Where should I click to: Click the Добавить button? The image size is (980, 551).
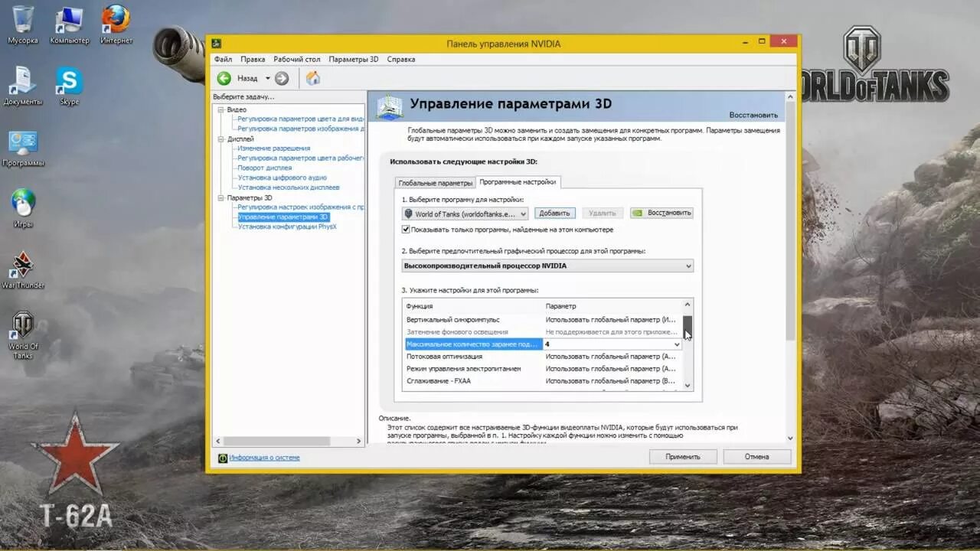point(554,214)
